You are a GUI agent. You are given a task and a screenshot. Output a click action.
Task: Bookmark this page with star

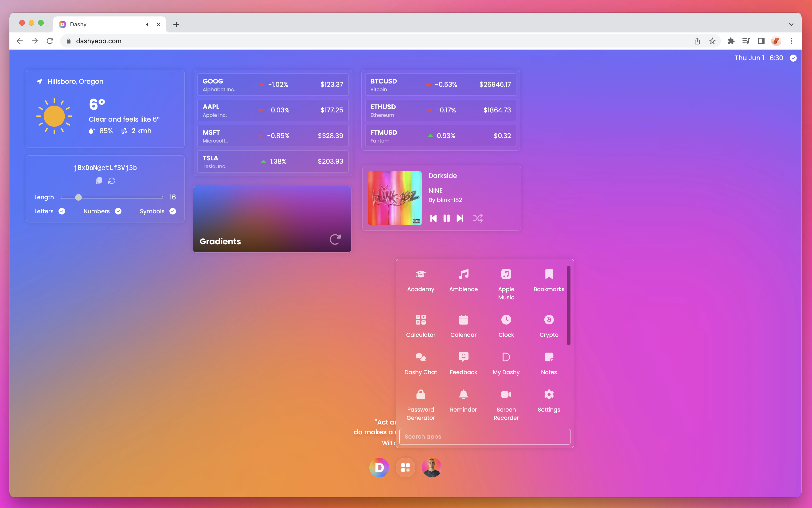[x=712, y=41]
